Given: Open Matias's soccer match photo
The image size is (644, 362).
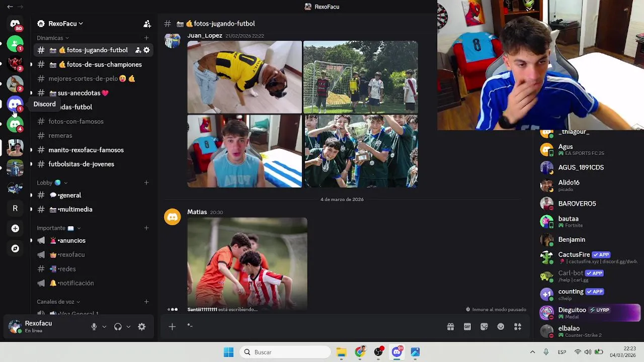Looking at the screenshot, I should (x=247, y=263).
